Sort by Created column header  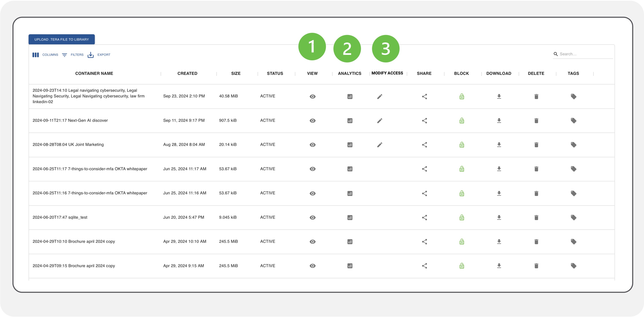tap(188, 73)
